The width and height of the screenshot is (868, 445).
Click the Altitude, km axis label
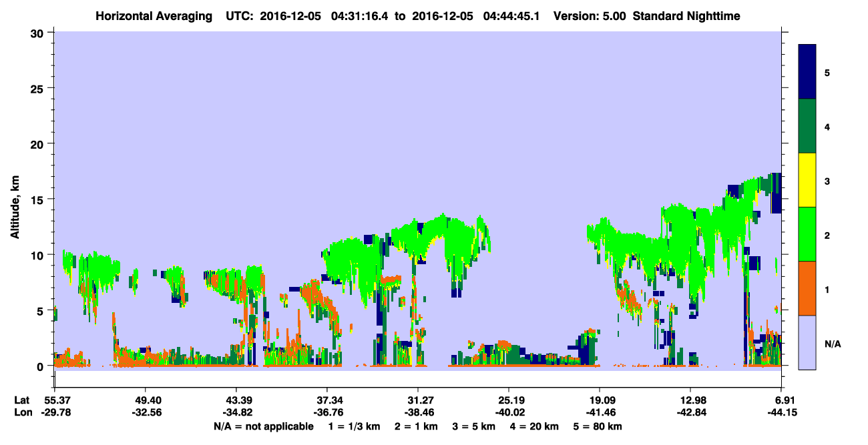pos(15,199)
